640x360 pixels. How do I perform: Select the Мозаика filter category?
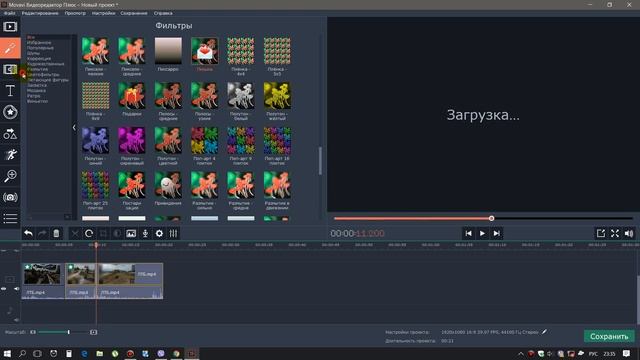(36, 91)
